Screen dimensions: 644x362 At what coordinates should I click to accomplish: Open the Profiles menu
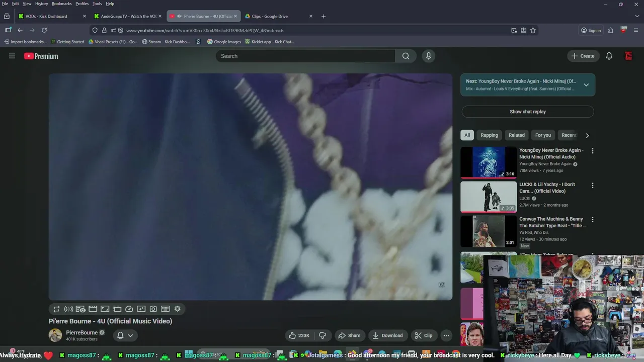click(82, 4)
